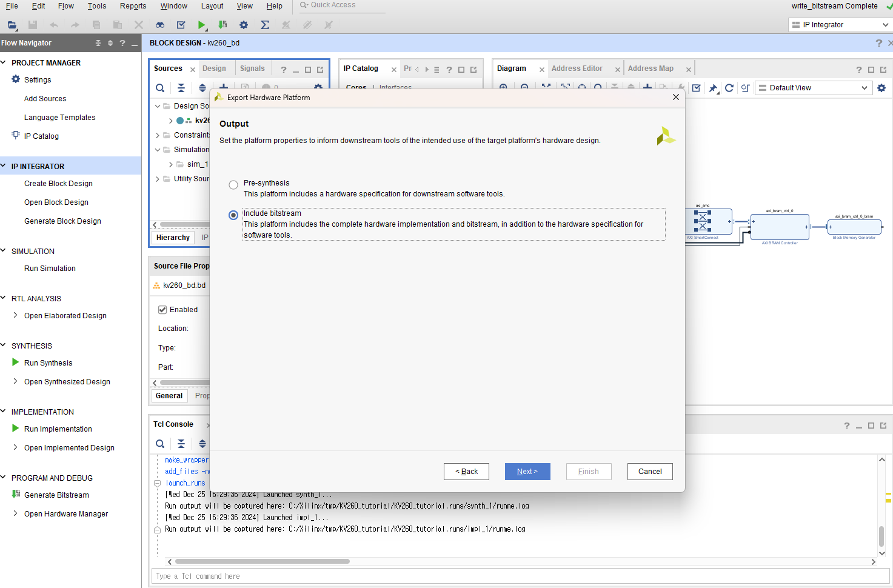Collapse the SYNTHESIS section
Viewport: 893px width, 588px height.
[4, 346]
